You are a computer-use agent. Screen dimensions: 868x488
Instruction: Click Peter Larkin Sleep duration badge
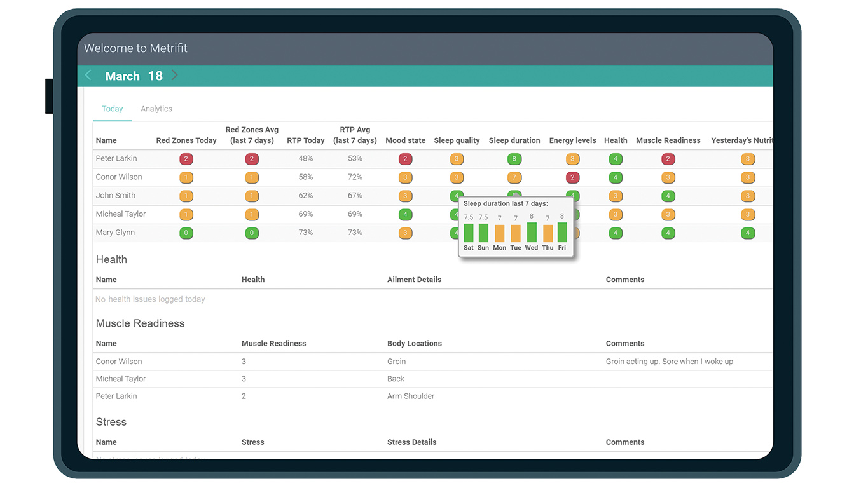pyautogui.click(x=514, y=159)
